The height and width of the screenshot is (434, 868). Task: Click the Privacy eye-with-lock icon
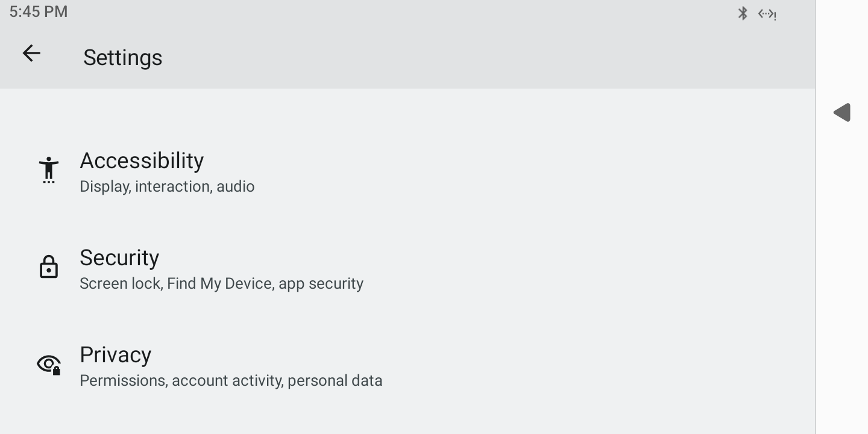coord(49,364)
